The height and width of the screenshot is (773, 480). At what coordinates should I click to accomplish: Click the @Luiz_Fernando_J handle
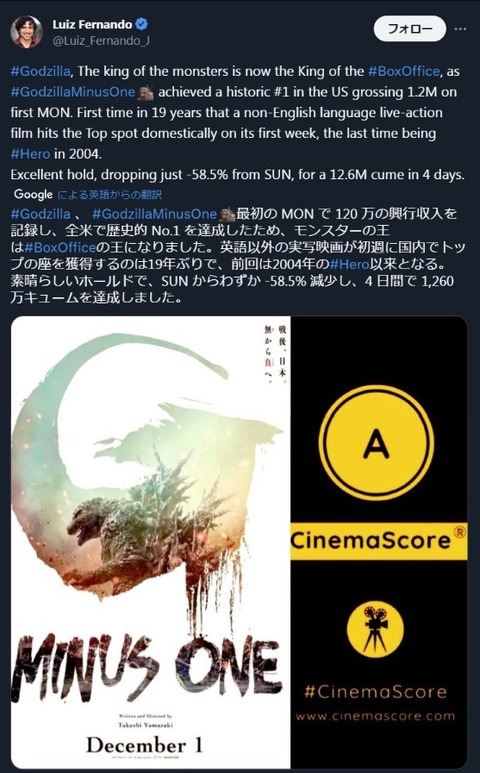click(101, 41)
